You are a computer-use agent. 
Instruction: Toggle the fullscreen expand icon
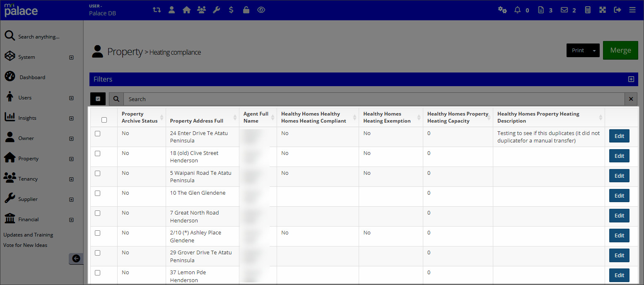603,10
